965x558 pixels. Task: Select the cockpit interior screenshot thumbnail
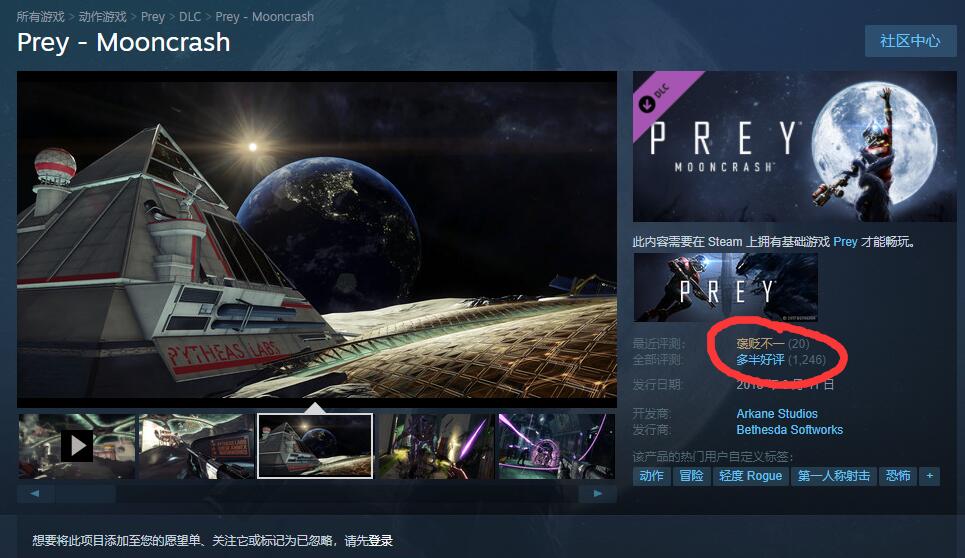click(x=196, y=446)
